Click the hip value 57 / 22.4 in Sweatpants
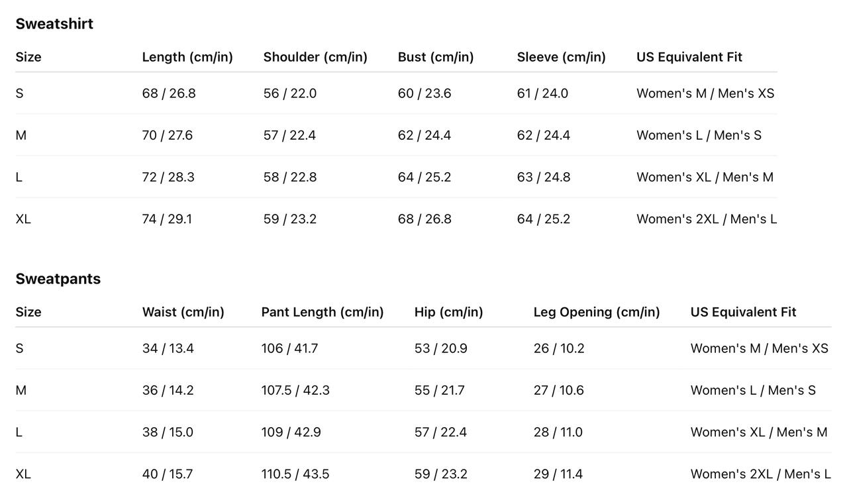Screen dimensions: 849x504 coord(440,432)
